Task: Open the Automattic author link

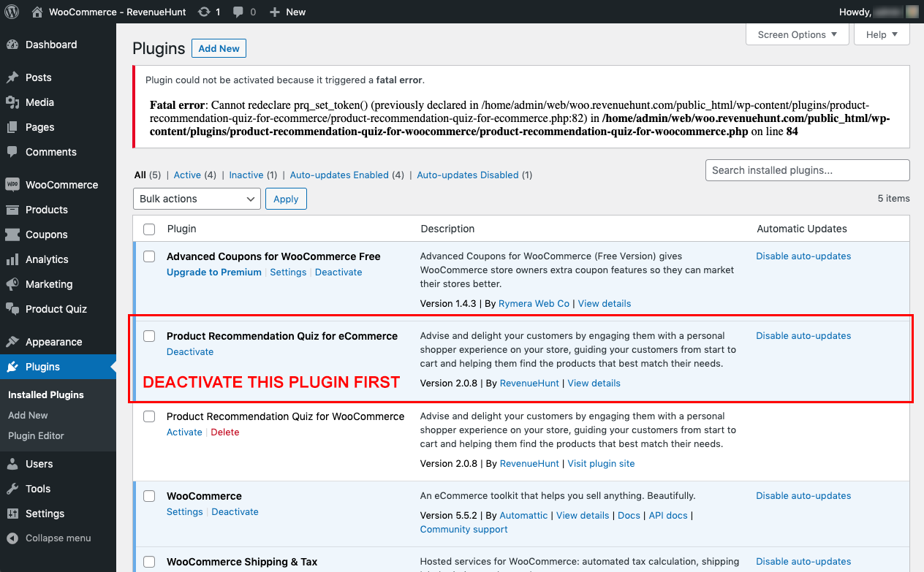Action: tap(523, 516)
